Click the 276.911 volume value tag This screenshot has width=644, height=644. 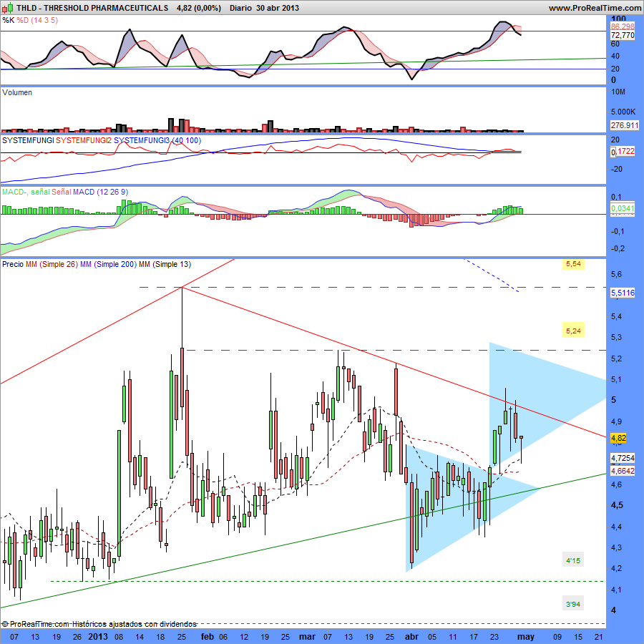(624, 125)
